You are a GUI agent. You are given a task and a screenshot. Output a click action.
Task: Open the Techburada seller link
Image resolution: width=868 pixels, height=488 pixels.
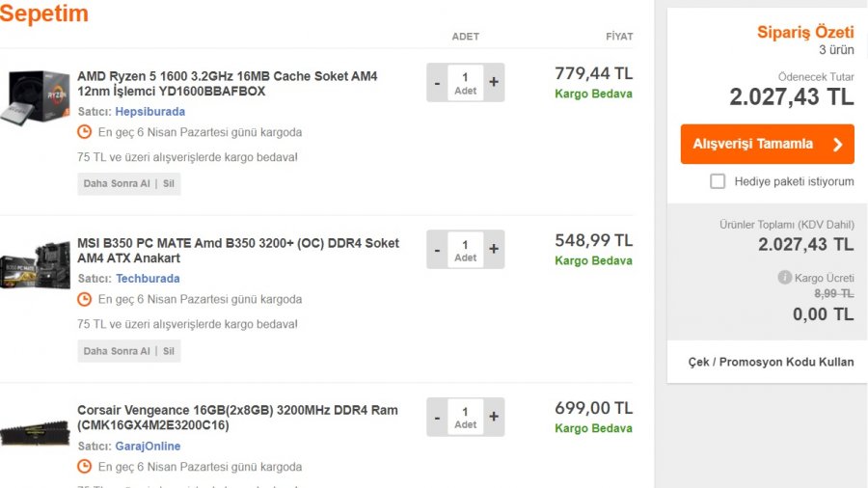pyautogui.click(x=148, y=279)
